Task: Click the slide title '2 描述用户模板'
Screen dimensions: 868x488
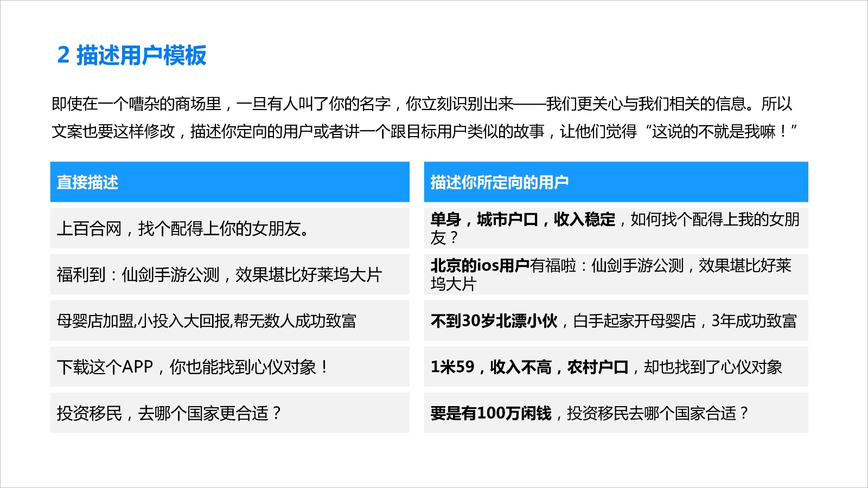Action: point(132,55)
